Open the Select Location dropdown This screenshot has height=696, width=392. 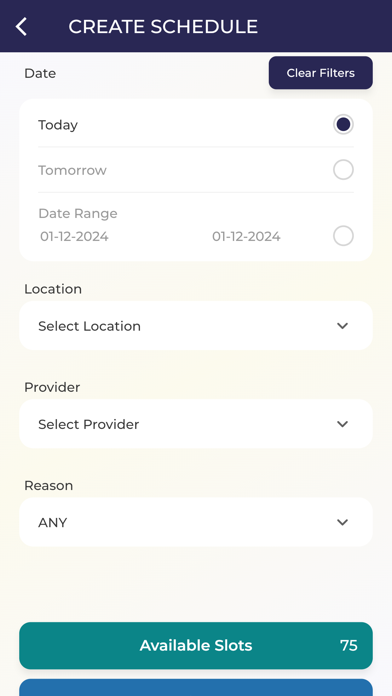(196, 326)
